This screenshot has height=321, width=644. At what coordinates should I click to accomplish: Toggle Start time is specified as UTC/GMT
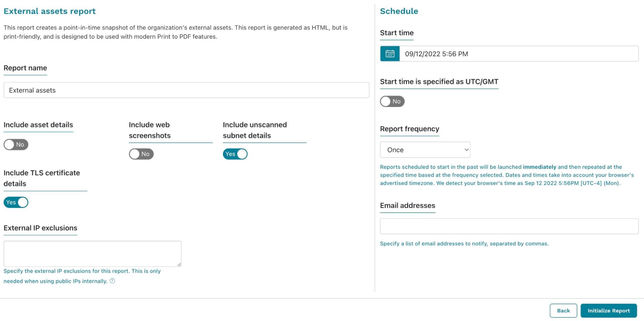[392, 102]
